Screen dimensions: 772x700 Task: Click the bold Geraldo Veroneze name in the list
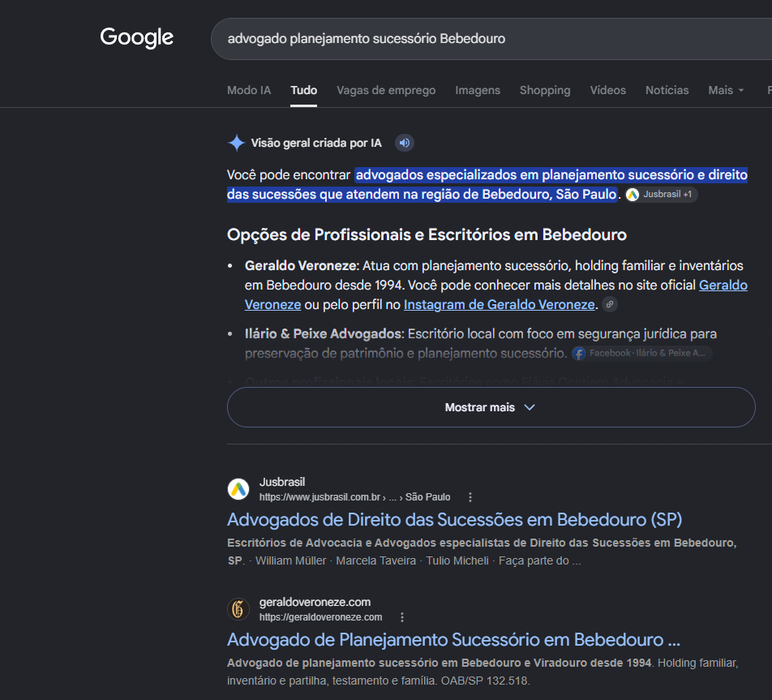(x=302, y=265)
